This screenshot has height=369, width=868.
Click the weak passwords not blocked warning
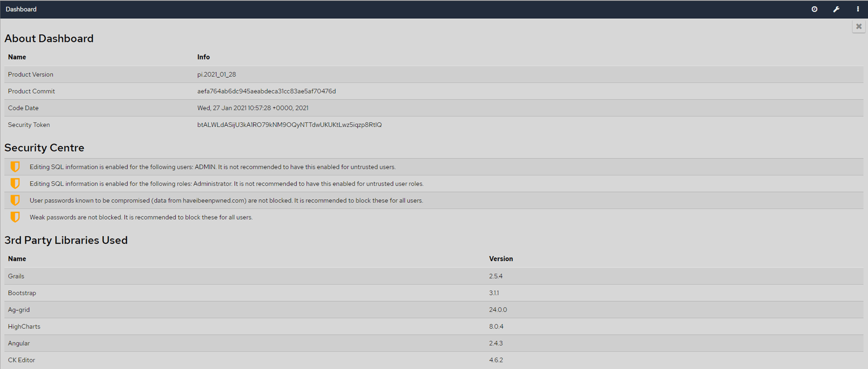pyautogui.click(x=141, y=217)
